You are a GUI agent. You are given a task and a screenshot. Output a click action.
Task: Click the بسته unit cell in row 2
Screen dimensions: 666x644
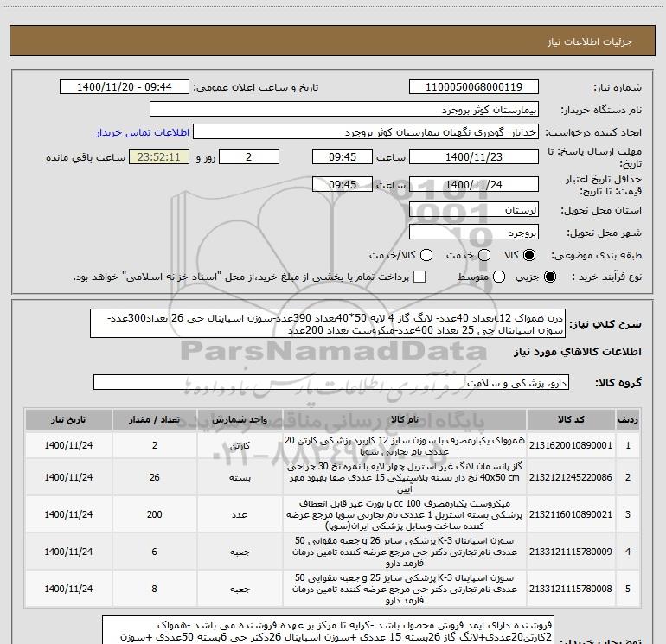[240, 477]
